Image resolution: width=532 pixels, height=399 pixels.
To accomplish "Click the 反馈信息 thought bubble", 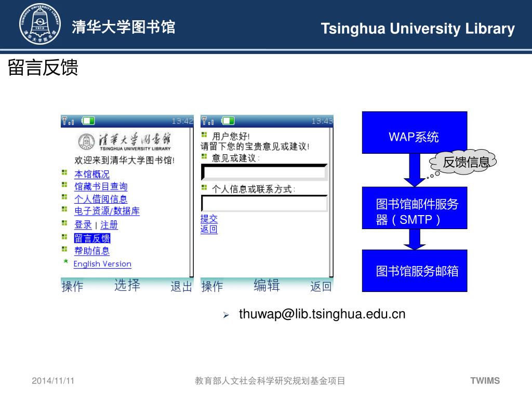I will (x=463, y=162).
